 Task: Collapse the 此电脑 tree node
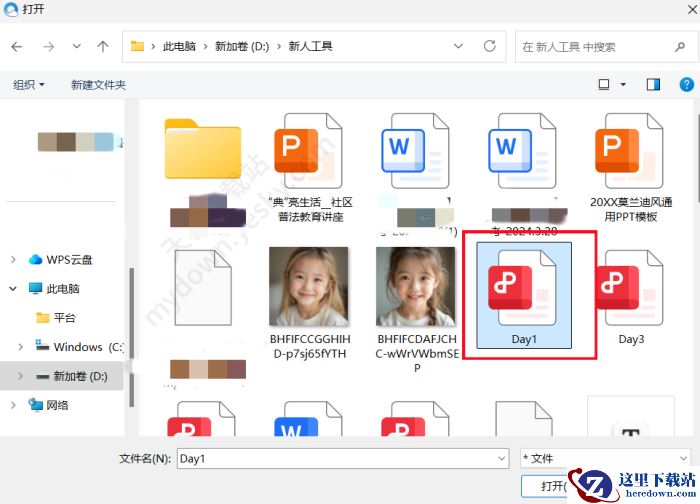click(13, 289)
